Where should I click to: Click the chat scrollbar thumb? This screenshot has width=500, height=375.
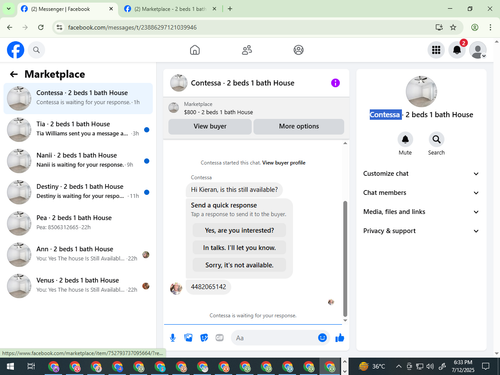pos(345,259)
